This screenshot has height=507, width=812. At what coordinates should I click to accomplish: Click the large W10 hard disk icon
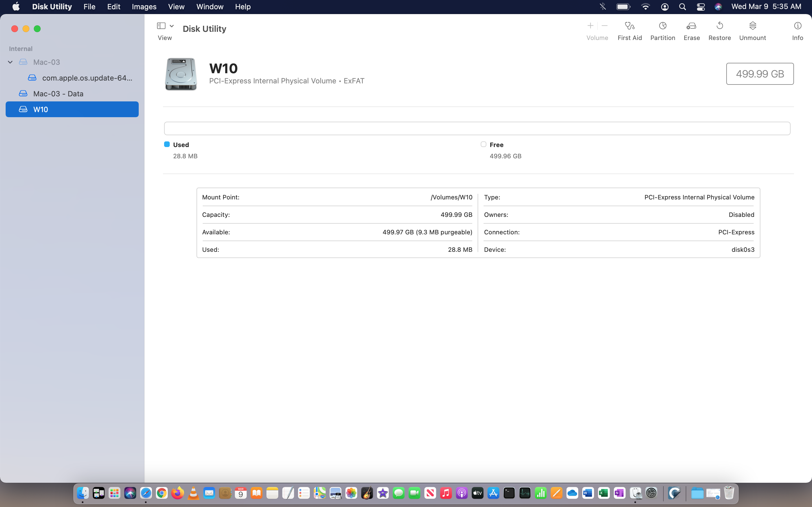180,74
